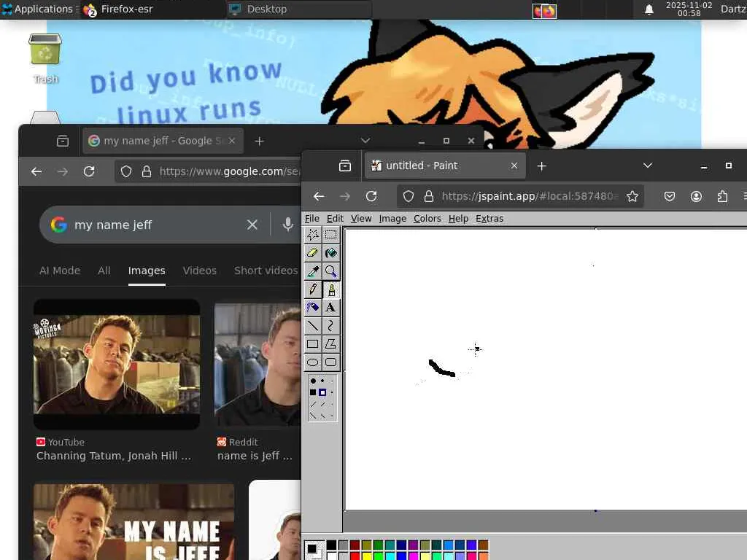This screenshot has width=747, height=560.
Task: Focus the Google search field with my name jeff
Action: tap(158, 225)
